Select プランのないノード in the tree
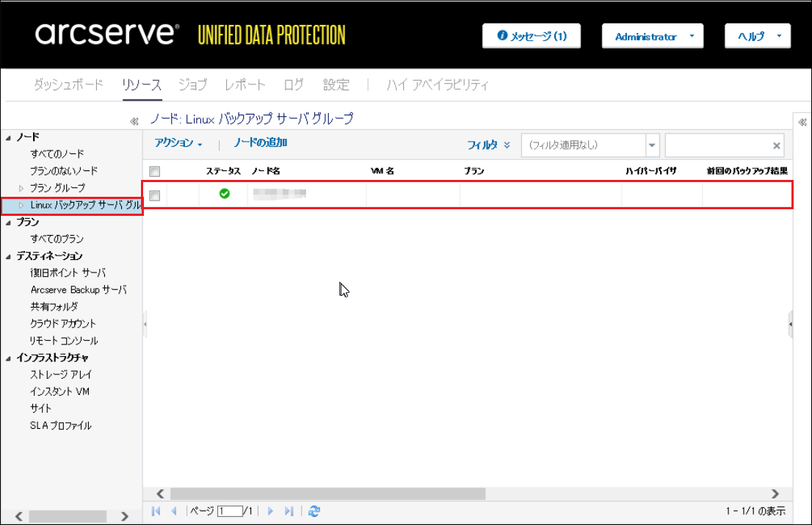The width and height of the screenshot is (812, 525). tap(64, 171)
